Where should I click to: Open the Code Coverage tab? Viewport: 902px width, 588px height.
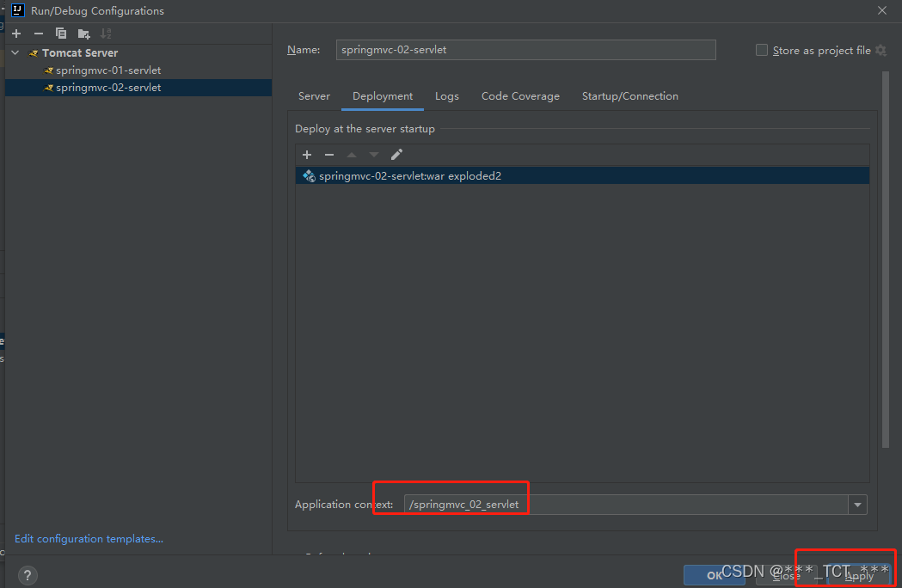[x=520, y=96]
